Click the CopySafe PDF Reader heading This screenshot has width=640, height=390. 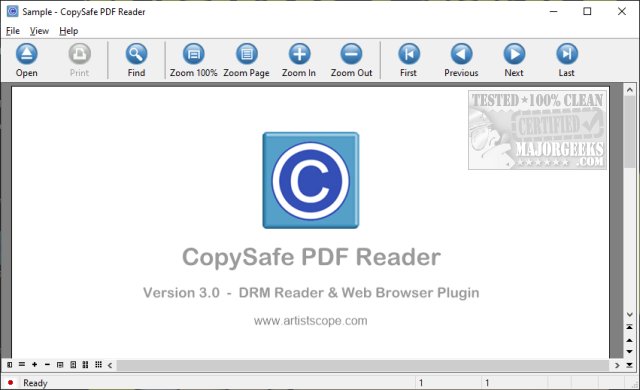[311, 257]
